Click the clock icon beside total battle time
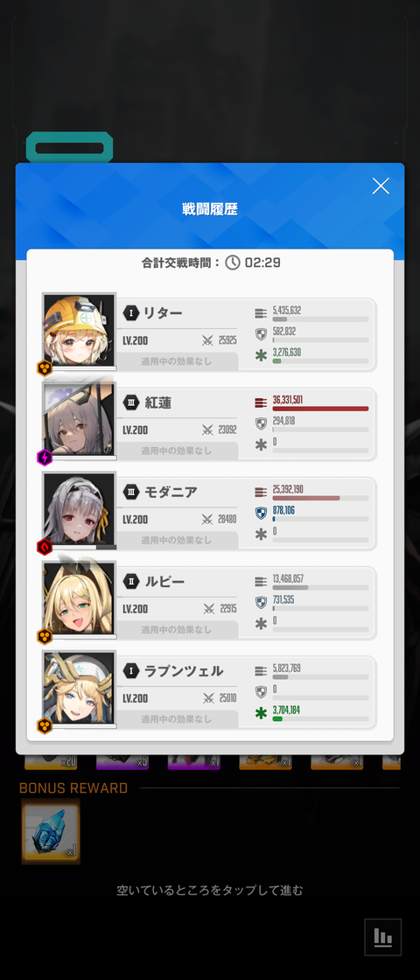420x980 pixels. tap(233, 262)
